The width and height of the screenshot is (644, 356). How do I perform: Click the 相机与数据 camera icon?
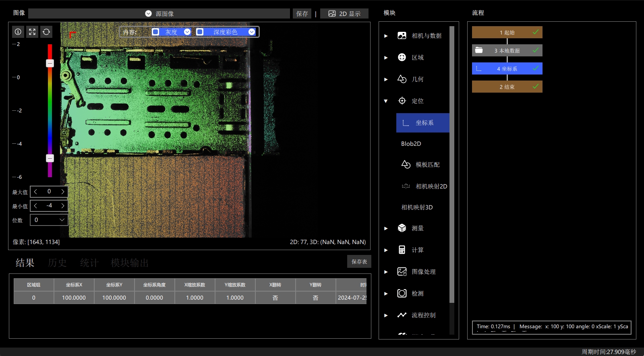point(402,35)
